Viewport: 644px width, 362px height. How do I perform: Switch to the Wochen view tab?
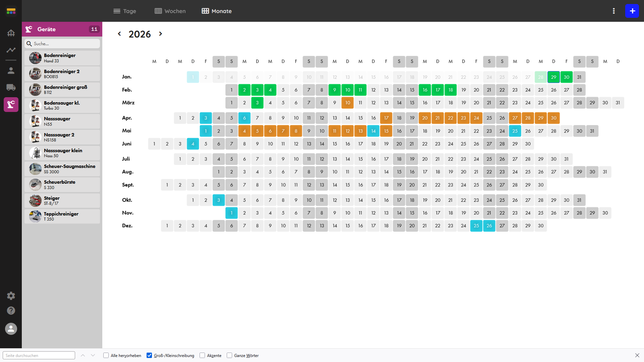click(170, 11)
